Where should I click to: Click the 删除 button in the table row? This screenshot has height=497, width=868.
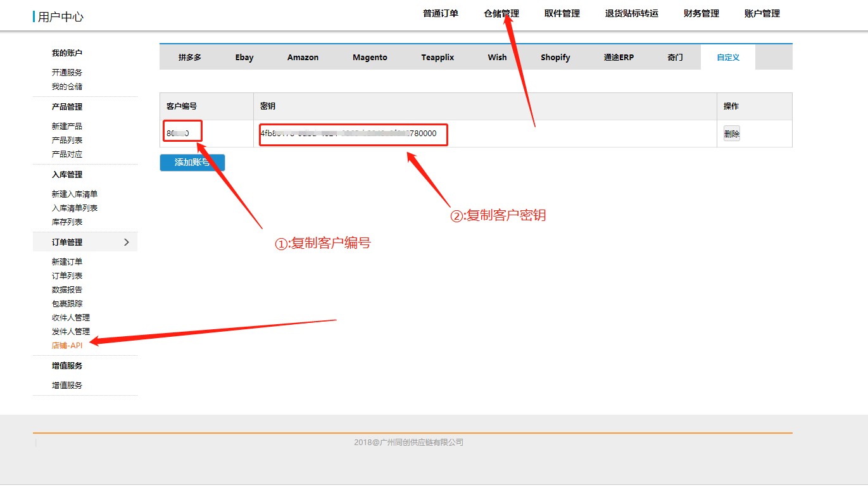[731, 134]
